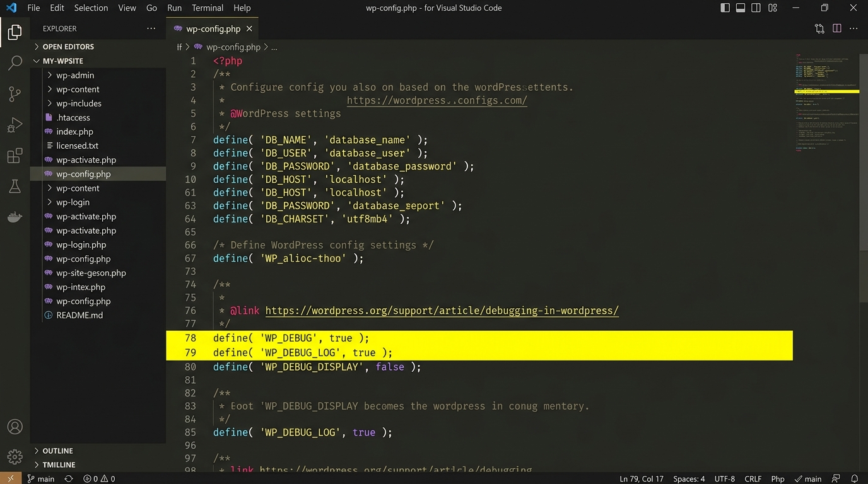Open changes compare icon in editor toolbar
868x484 pixels.
point(819,28)
